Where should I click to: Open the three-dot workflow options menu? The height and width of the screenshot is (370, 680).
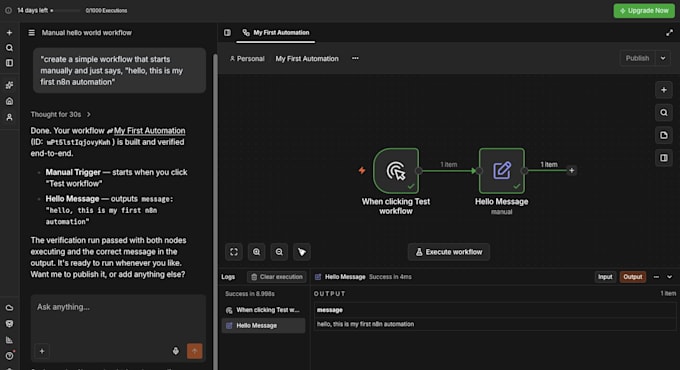click(x=355, y=58)
